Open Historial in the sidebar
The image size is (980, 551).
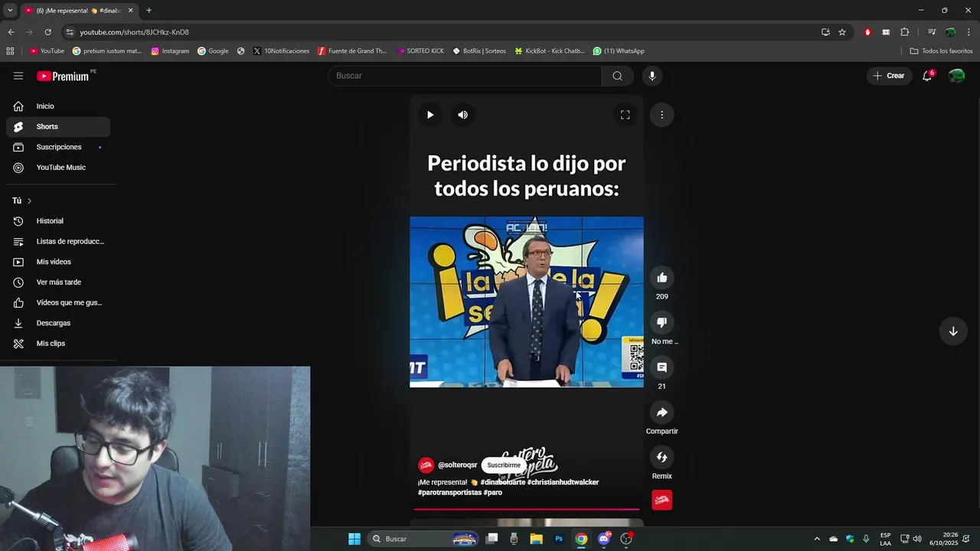tap(58, 221)
